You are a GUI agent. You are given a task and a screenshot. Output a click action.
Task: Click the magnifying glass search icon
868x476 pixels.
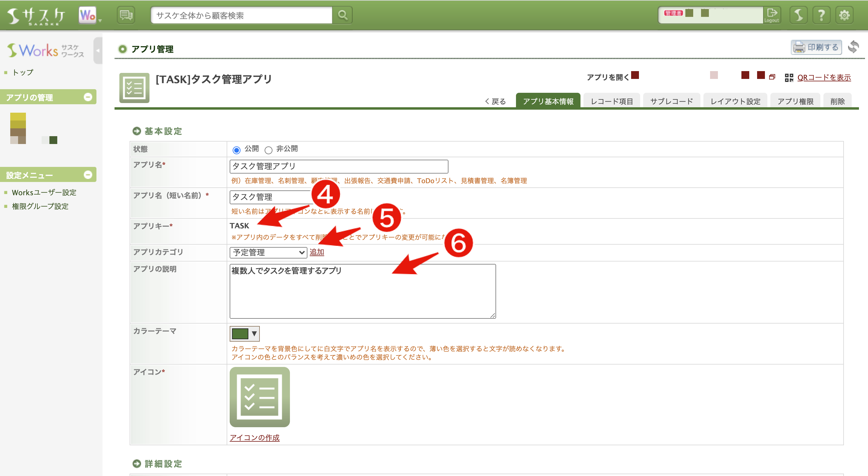(x=342, y=15)
